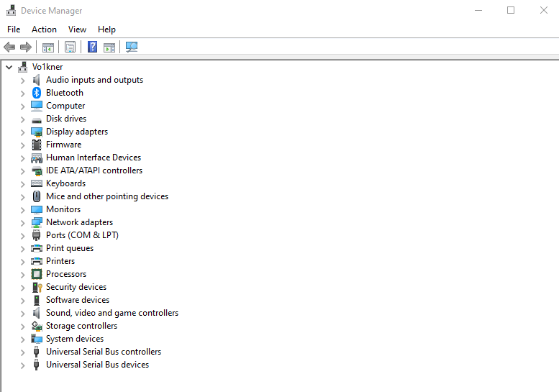Click the Audio inputs and outputs speaker icon
The image size is (559, 392).
[37, 80]
